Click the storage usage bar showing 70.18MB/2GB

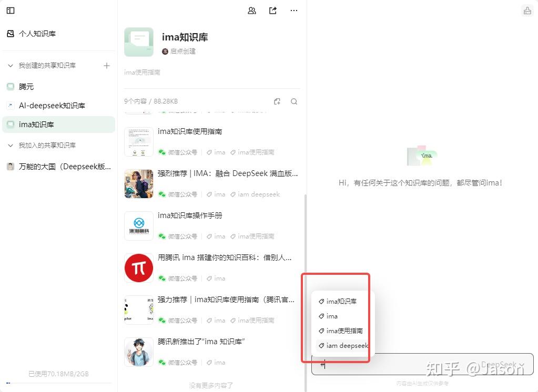point(58,374)
